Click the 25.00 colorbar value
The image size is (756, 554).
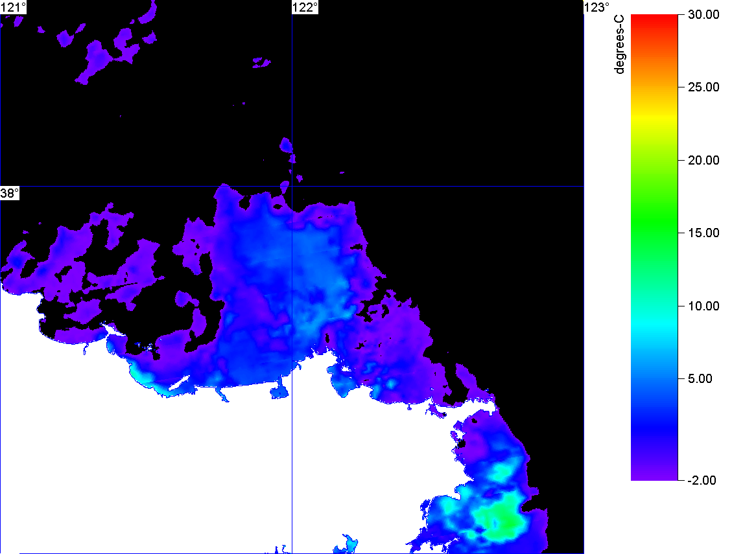coord(703,87)
